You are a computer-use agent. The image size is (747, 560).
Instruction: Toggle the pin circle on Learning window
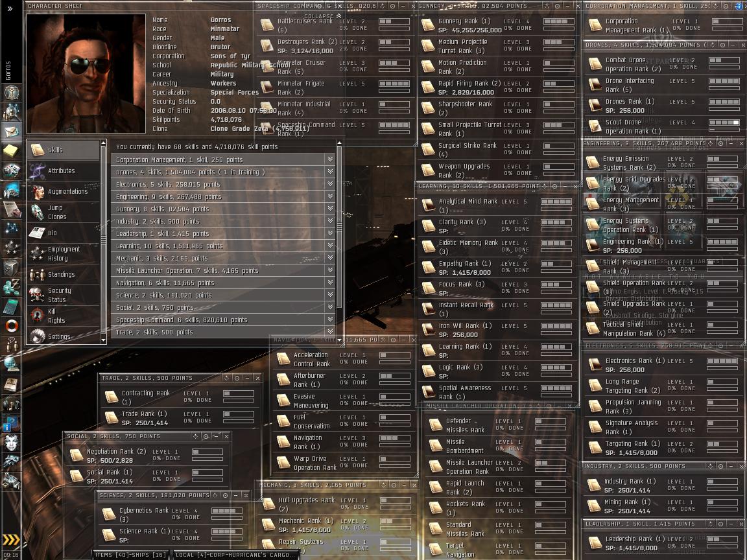tap(554, 186)
